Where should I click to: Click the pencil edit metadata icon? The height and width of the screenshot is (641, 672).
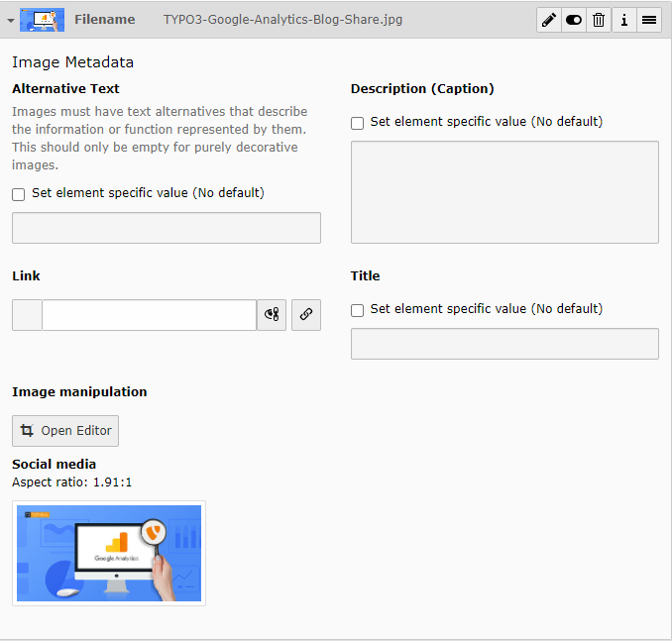coord(549,20)
